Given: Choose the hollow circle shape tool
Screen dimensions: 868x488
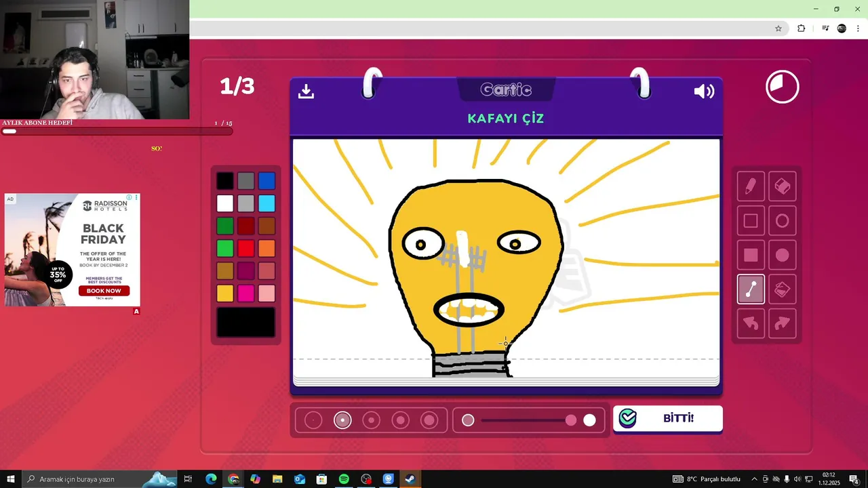Looking at the screenshot, I should tap(782, 220).
